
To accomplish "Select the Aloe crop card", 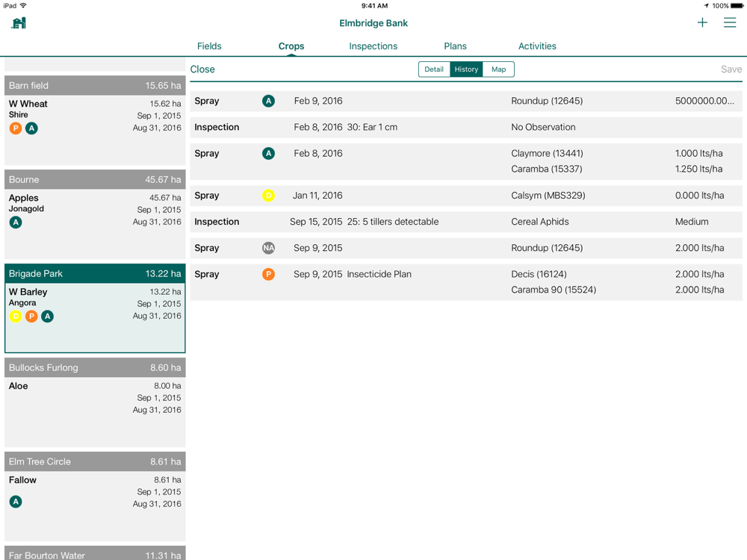I will click(x=95, y=412).
